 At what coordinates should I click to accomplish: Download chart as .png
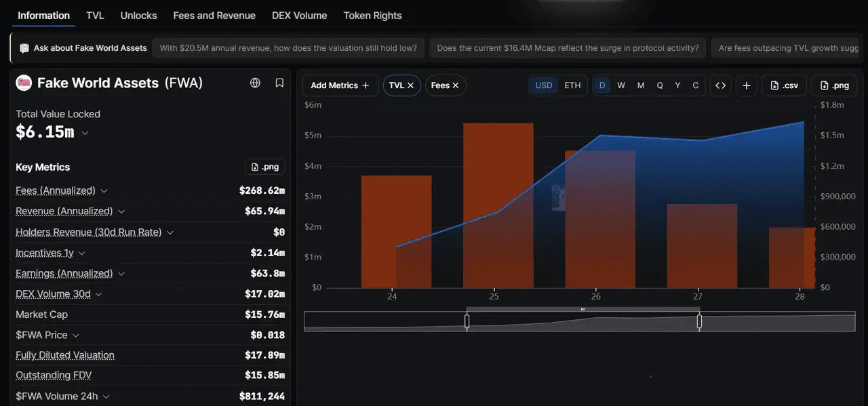click(x=834, y=85)
